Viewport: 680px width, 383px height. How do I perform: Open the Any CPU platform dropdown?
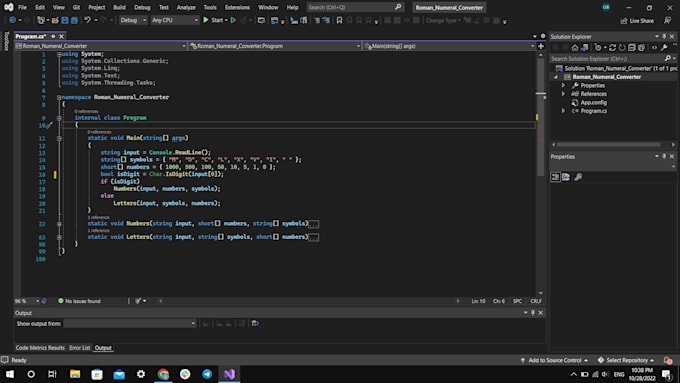click(x=174, y=20)
